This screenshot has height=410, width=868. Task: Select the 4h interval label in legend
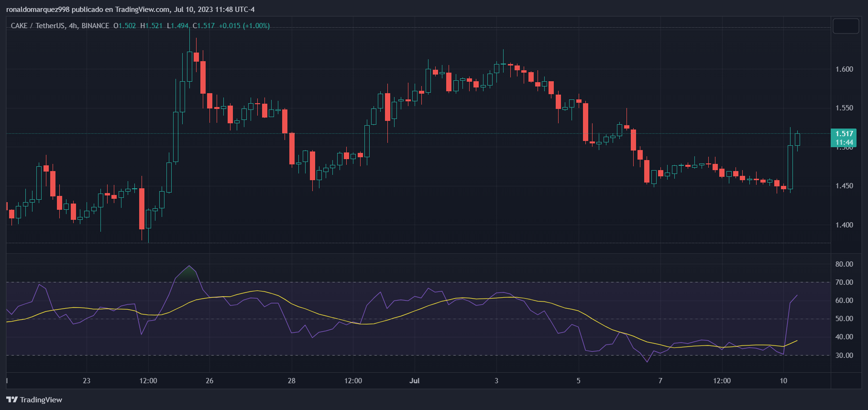[x=73, y=26]
